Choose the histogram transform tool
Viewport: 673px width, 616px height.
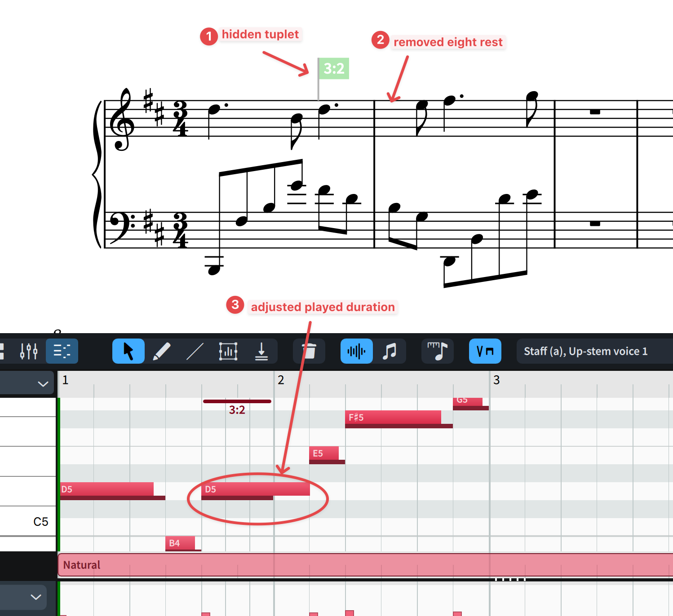pos(228,351)
